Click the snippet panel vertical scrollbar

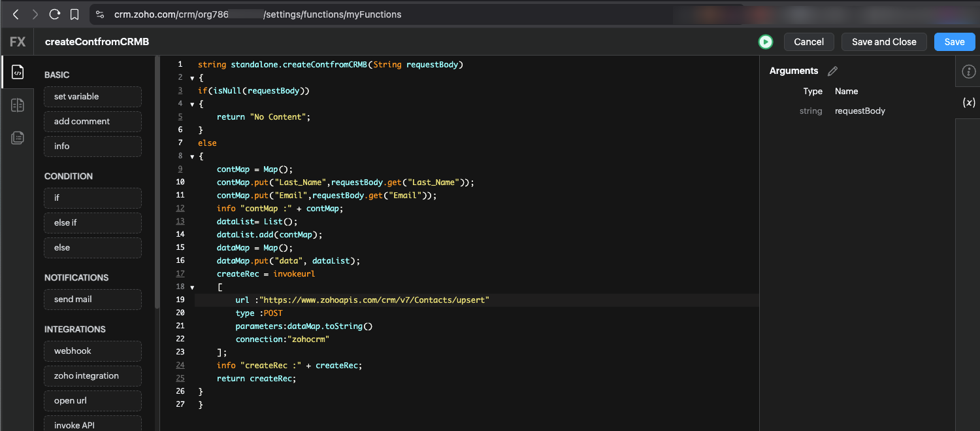click(x=157, y=183)
